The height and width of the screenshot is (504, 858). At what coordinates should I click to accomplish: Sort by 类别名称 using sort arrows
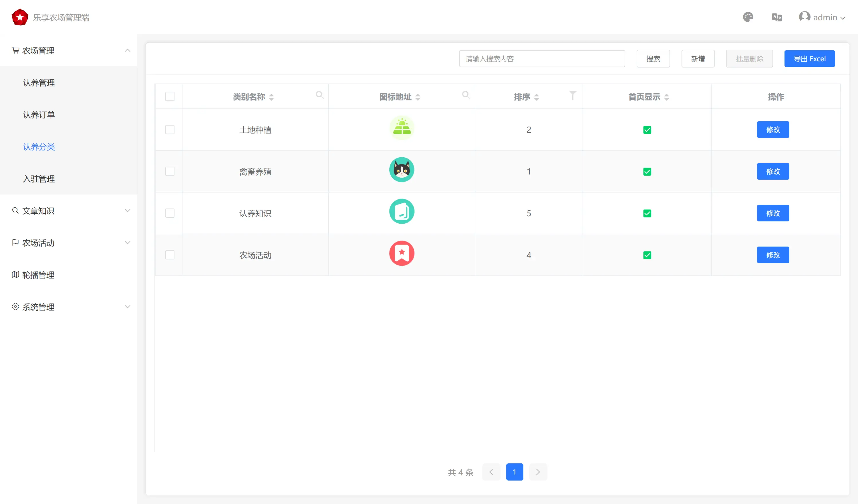click(x=271, y=97)
